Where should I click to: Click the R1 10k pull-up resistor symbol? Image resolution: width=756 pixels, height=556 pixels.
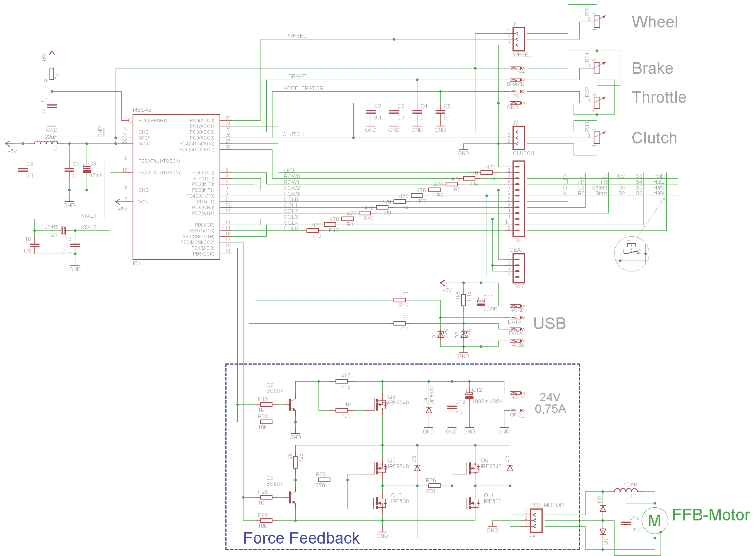click(52, 74)
